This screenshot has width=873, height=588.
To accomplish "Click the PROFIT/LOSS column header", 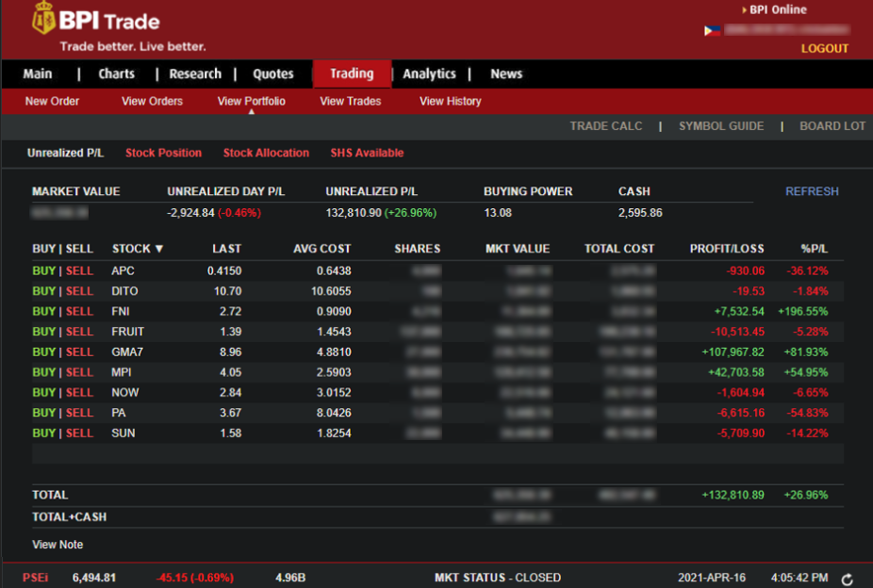I will pyautogui.click(x=727, y=249).
